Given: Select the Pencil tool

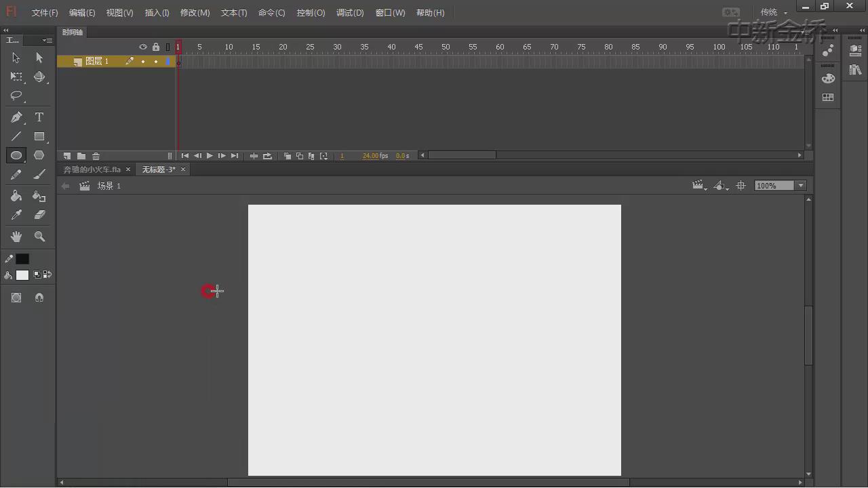Looking at the screenshot, I should pyautogui.click(x=16, y=174).
